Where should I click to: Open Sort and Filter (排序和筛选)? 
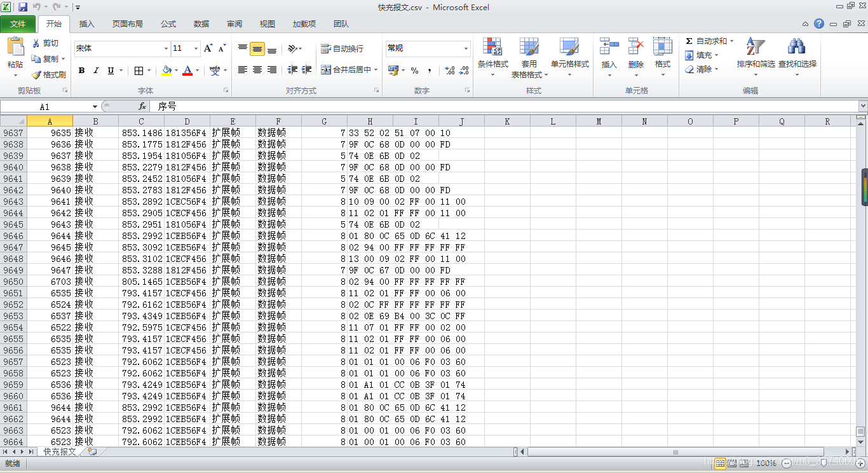point(756,57)
